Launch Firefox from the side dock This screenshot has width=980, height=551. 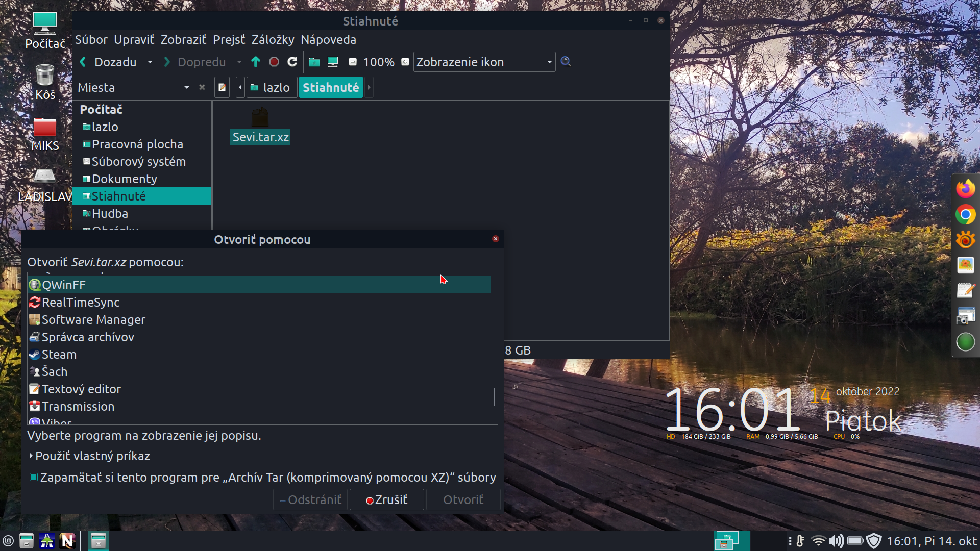click(965, 189)
